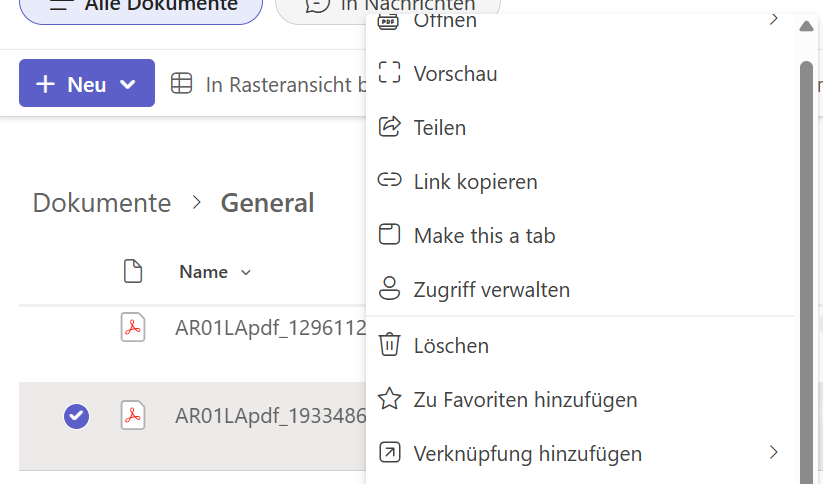Choose Zugriff verwalten from context menu
This screenshot has width=823, height=484.
coord(491,290)
